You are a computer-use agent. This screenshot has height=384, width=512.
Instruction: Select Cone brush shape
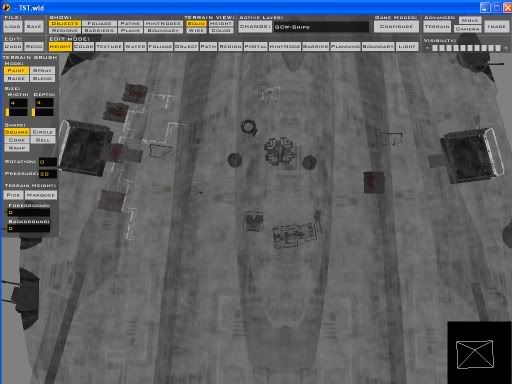[x=17, y=140]
